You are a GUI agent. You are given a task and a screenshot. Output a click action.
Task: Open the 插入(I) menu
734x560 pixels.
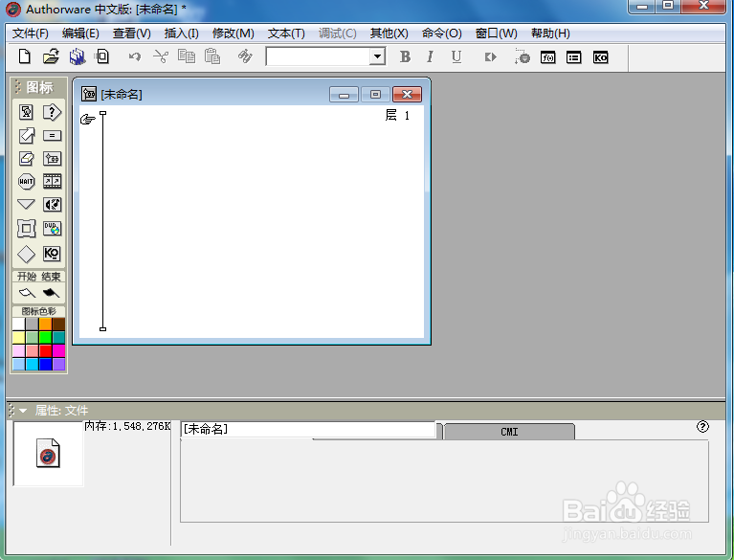(182, 34)
